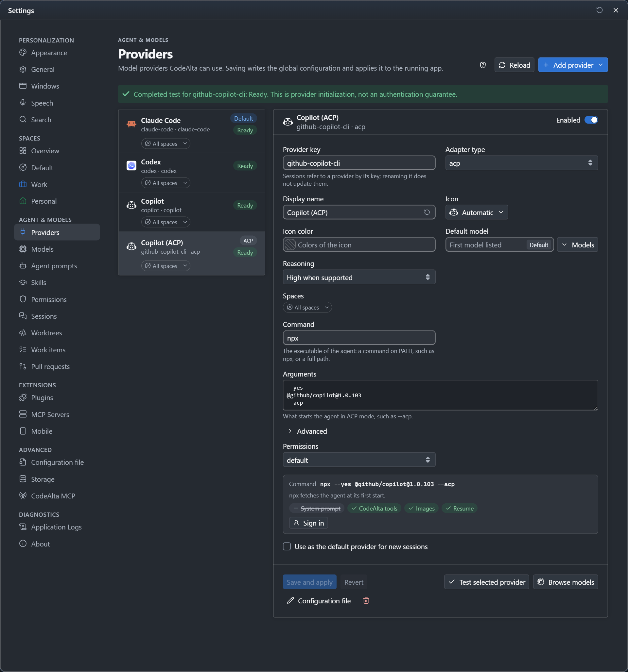Click the Command npx input field
Image resolution: width=628 pixels, height=672 pixels.
[359, 338]
